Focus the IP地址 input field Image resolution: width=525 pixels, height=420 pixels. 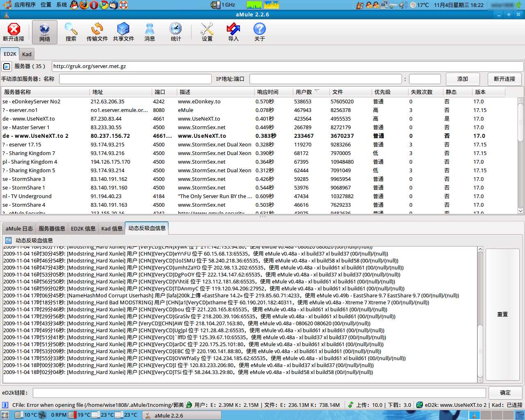point(326,79)
